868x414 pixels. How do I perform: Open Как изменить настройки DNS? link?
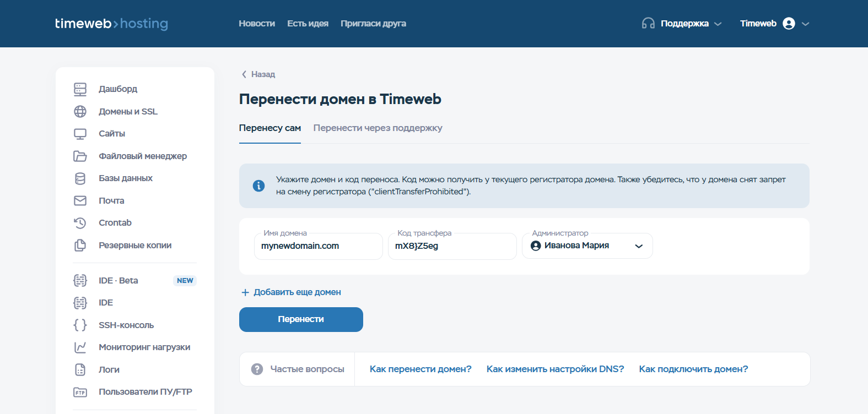[x=555, y=369]
